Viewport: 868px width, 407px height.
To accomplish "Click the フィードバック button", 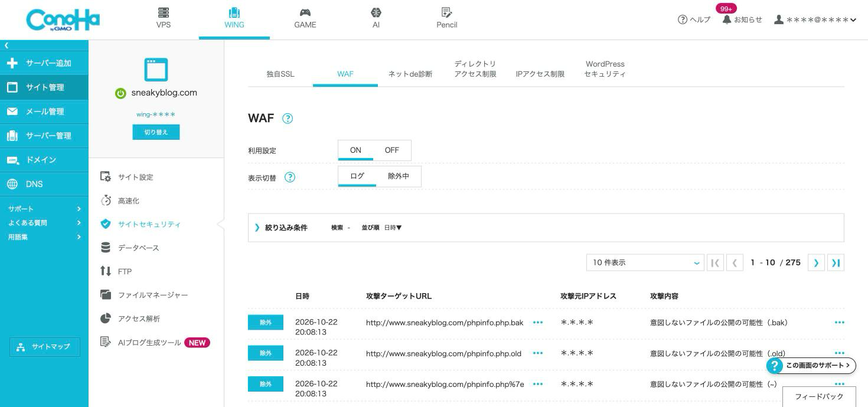I will click(x=819, y=397).
